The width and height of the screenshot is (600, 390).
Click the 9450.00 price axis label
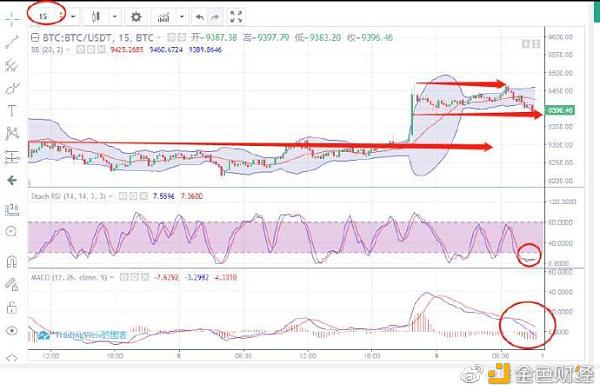click(560, 91)
